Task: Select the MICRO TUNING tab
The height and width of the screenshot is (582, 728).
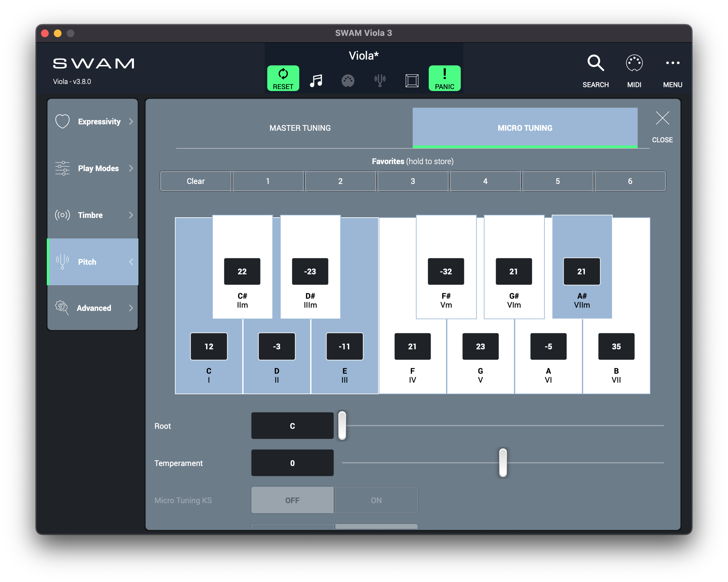Action: pos(525,128)
